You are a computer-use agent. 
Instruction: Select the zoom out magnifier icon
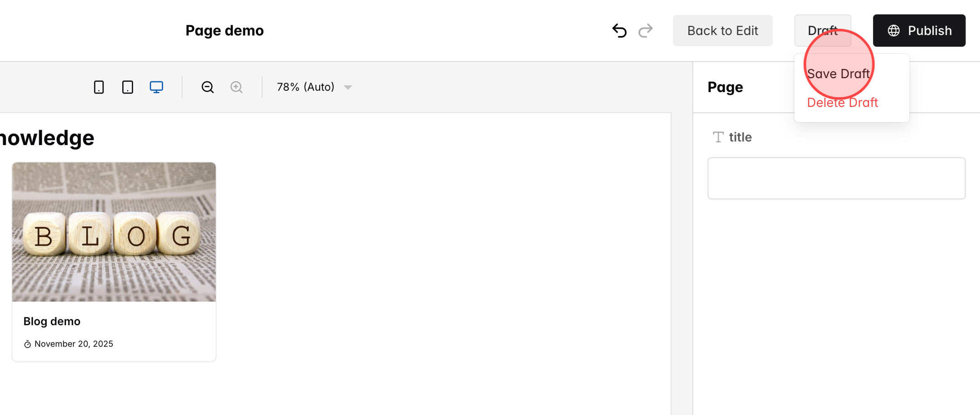(x=207, y=87)
